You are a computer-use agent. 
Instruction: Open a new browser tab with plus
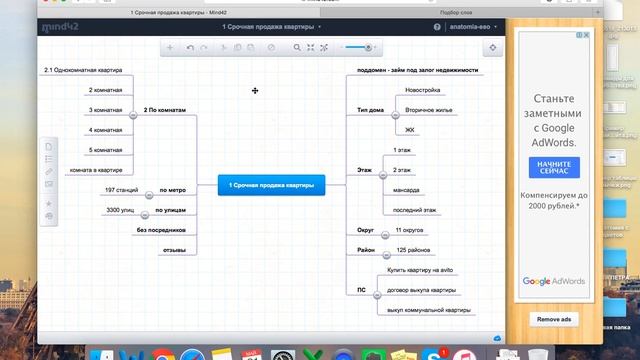(x=598, y=13)
